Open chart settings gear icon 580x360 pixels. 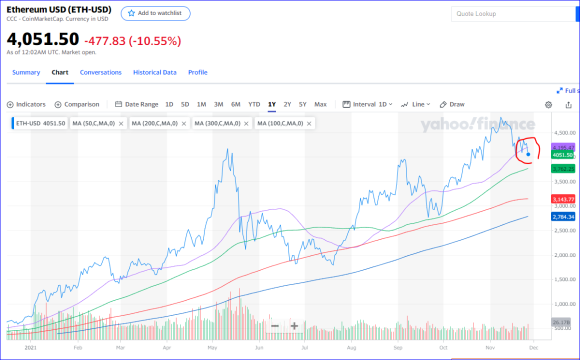549,105
